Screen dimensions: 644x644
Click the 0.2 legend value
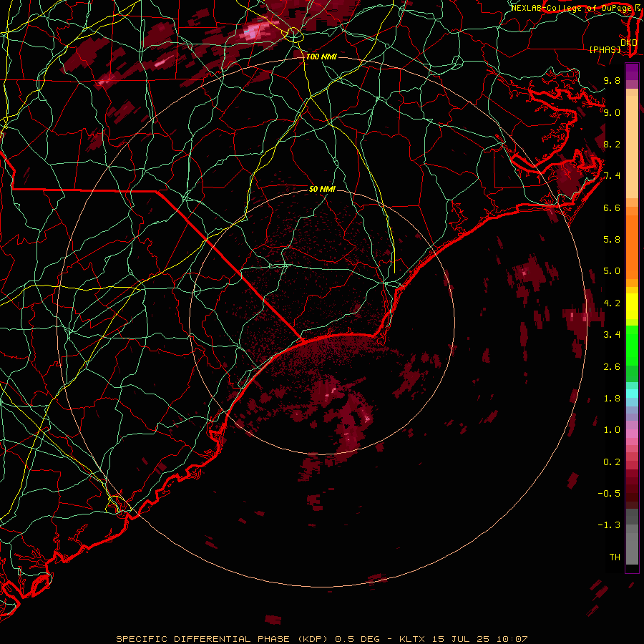[612, 462]
